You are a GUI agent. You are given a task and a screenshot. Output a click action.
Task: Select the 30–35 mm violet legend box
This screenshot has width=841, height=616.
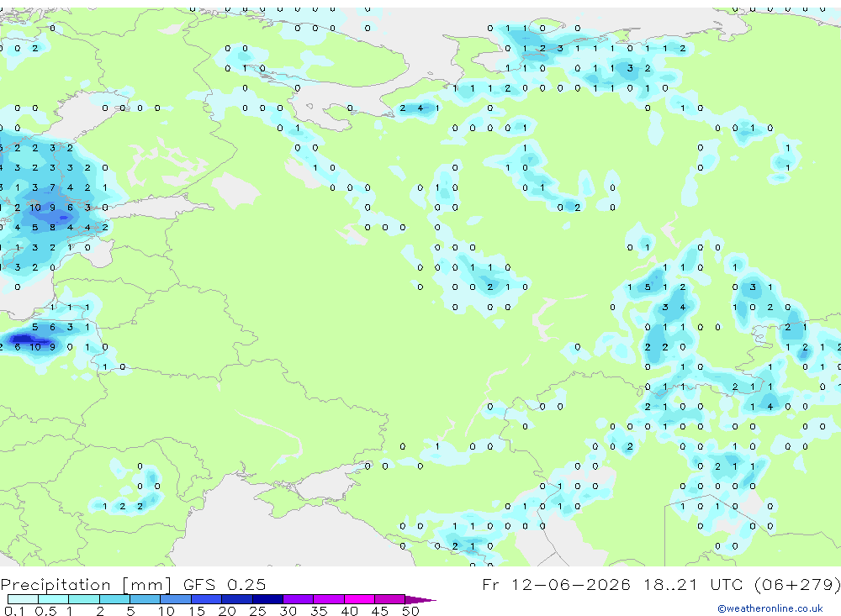[x=298, y=599]
